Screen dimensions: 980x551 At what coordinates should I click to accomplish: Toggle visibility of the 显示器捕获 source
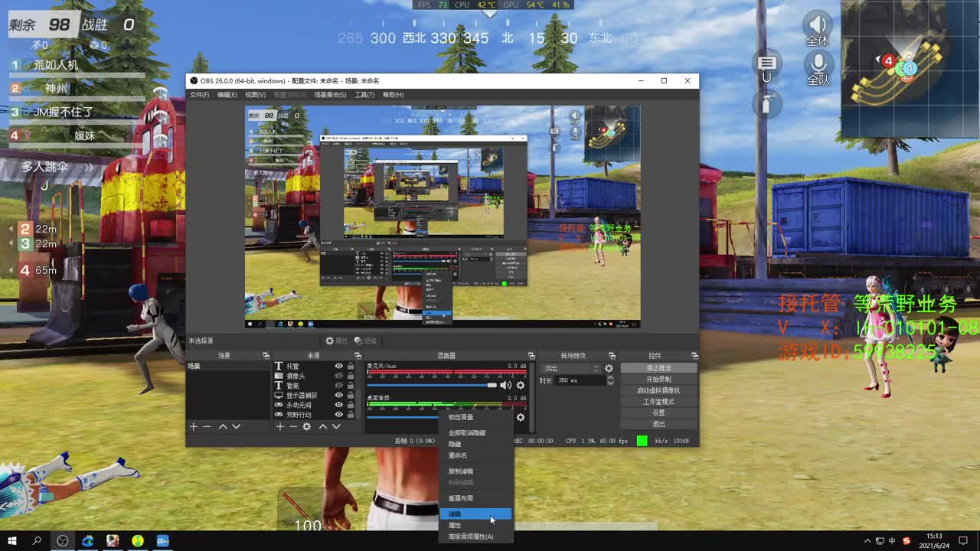coord(338,396)
